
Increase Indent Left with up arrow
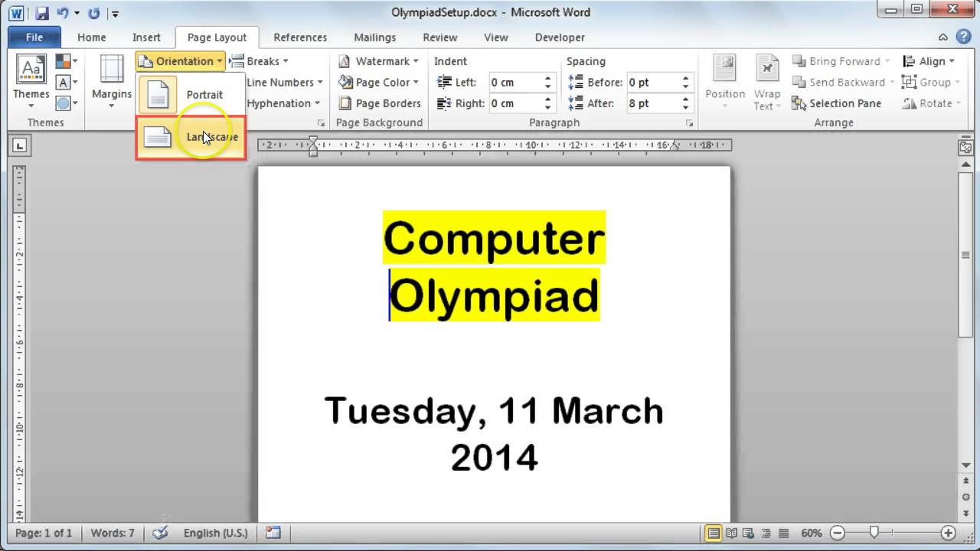point(547,78)
